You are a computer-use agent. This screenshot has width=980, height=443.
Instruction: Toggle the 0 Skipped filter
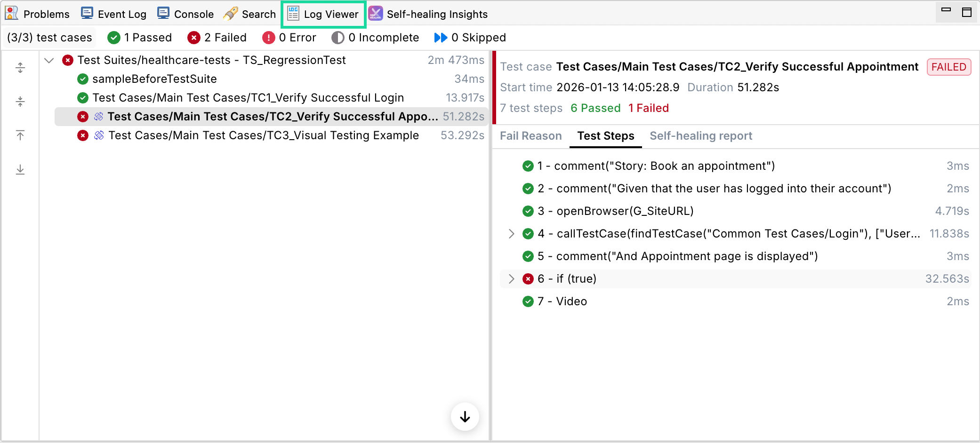(469, 37)
